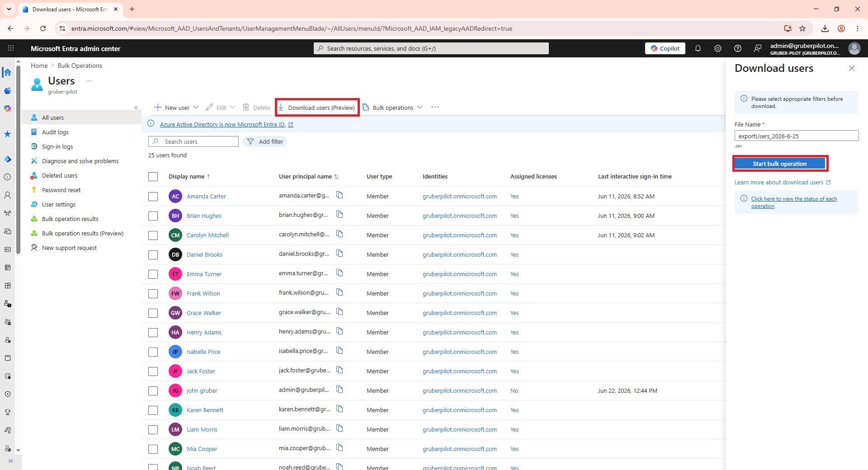Open the notifications bell icon
The width and height of the screenshot is (868, 470).
pyautogui.click(x=698, y=48)
